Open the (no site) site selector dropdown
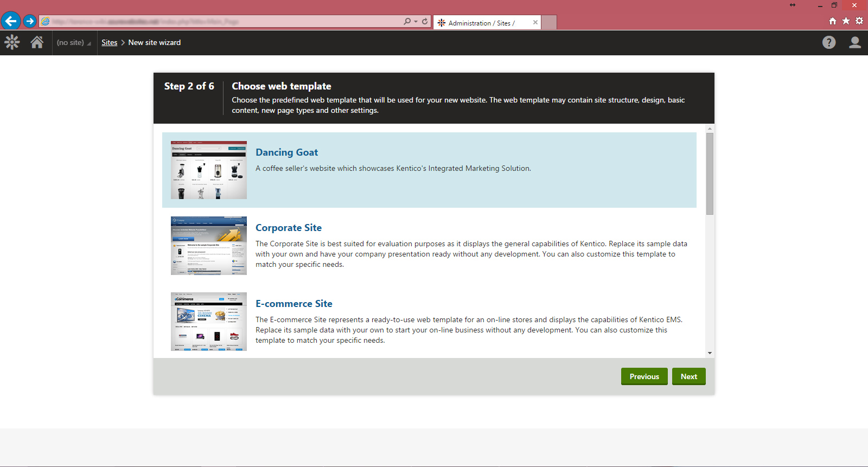 (74, 42)
